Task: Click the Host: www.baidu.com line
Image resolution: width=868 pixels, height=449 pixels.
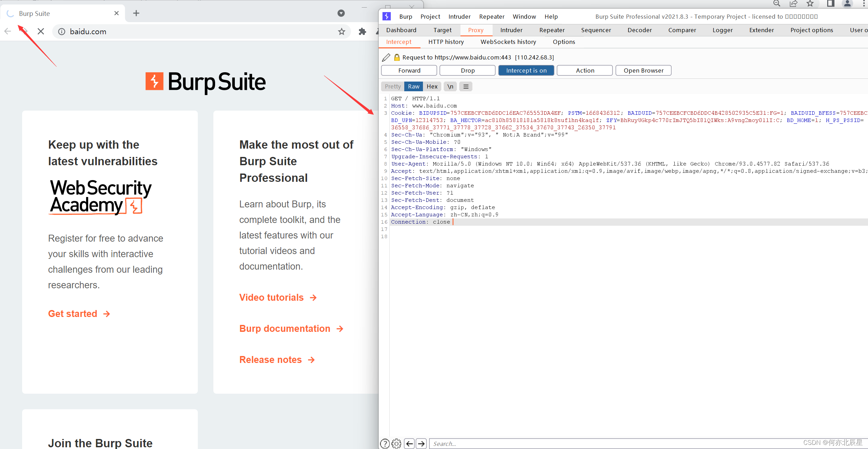Action: point(424,106)
